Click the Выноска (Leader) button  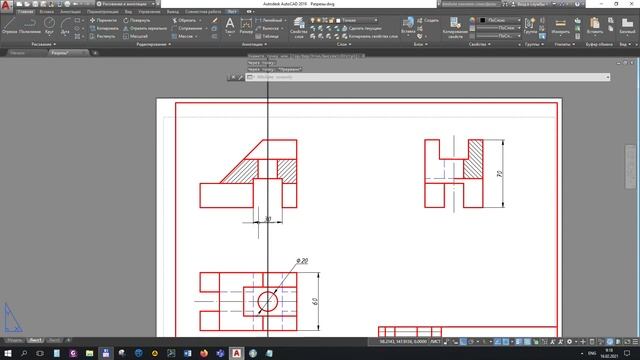coord(267,28)
